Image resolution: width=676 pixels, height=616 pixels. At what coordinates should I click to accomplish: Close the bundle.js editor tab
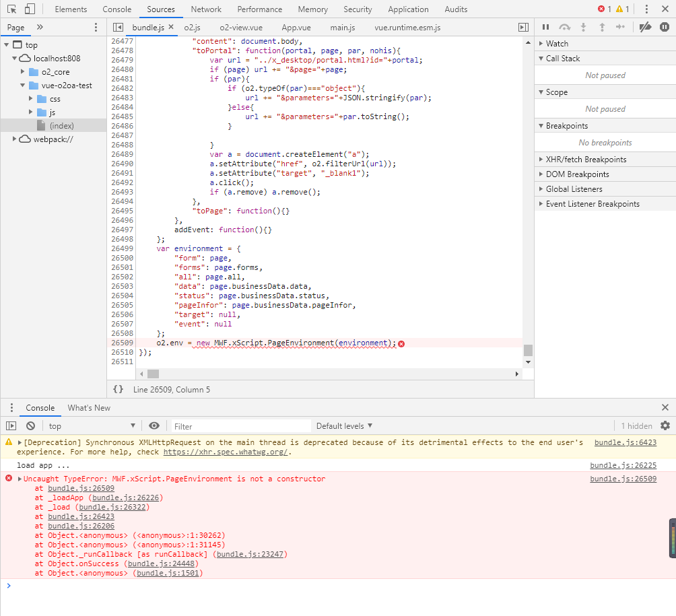pyautogui.click(x=171, y=27)
